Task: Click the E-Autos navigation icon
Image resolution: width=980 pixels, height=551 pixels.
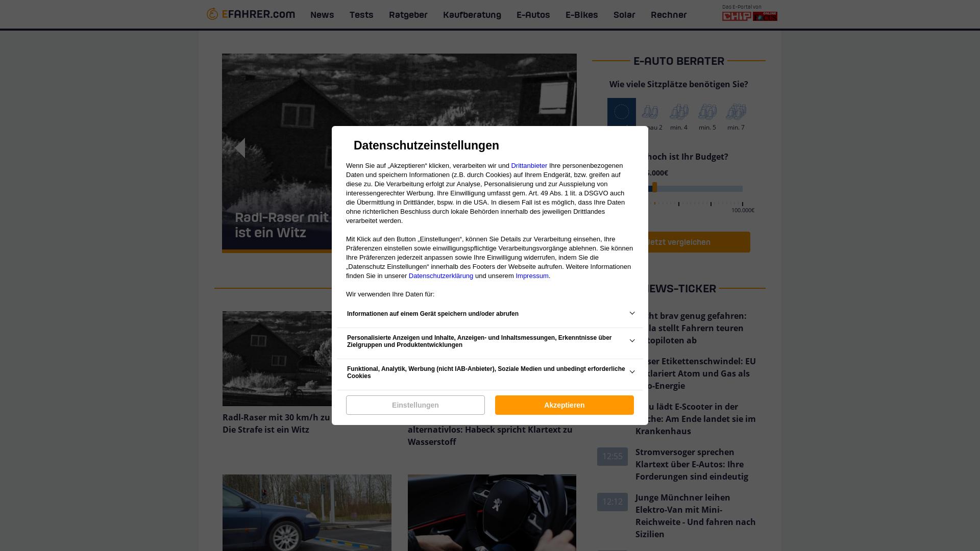Action: click(532, 14)
